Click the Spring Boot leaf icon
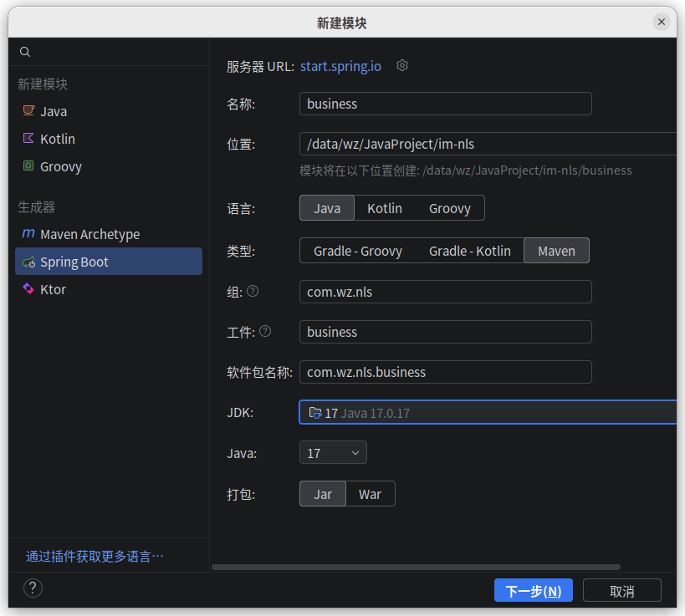Screen dimensions: 685x616 tap(28, 262)
